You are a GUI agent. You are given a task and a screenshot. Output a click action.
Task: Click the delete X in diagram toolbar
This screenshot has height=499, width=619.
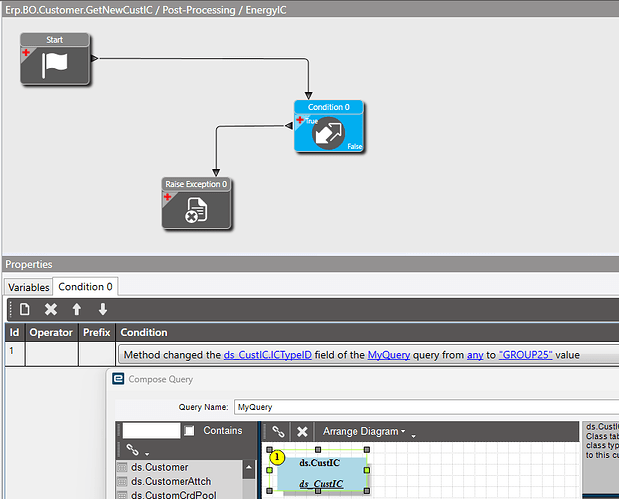(x=302, y=431)
